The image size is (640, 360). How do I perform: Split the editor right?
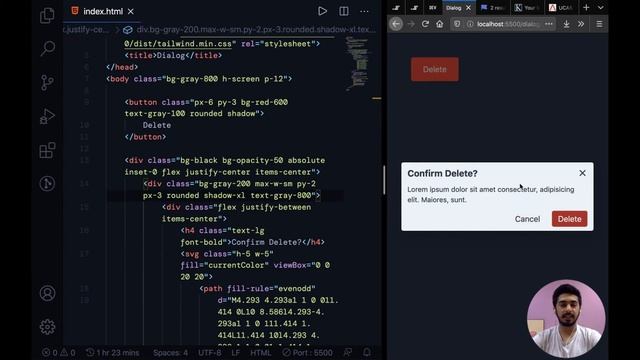344,11
